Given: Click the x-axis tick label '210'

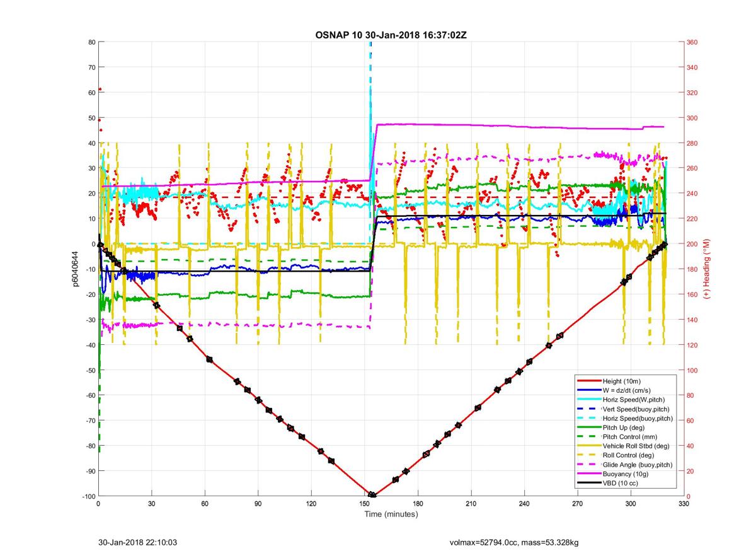Looking at the screenshot, I should pyautogui.click(x=471, y=504).
